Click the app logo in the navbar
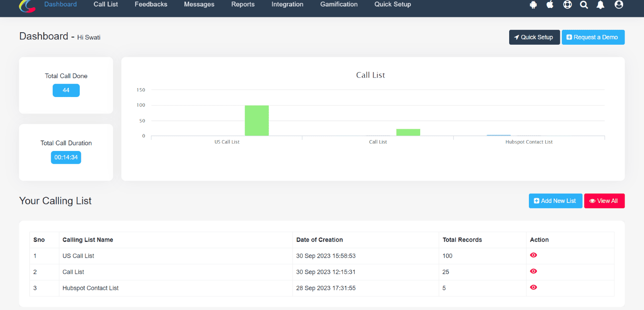The width and height of the screenshot is (644, 310). (27, 6)
